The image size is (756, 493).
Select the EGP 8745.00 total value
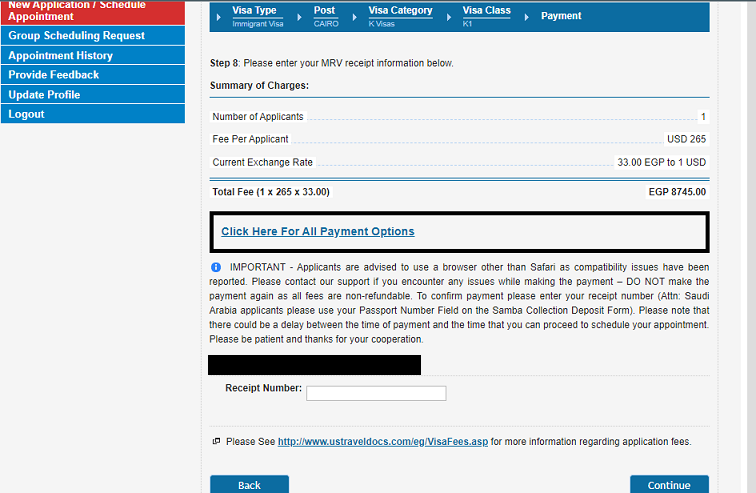coord(677,192)
